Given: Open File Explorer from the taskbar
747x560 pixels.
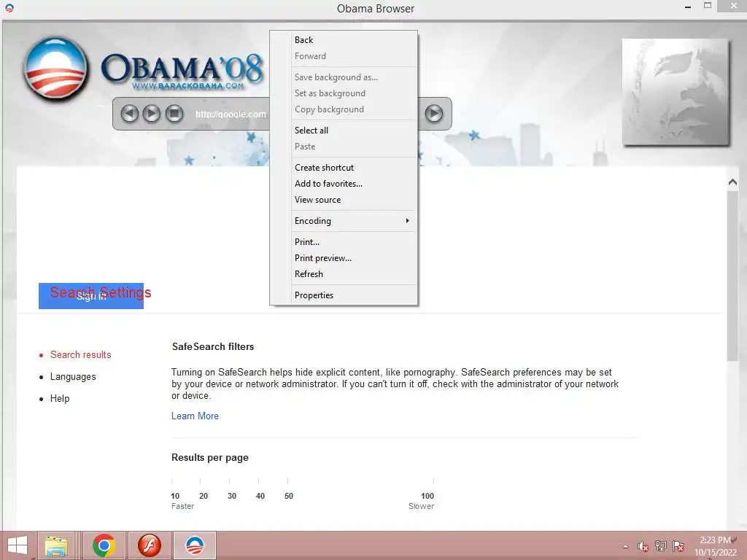Looking at the screenshot, I should (56, 545).
